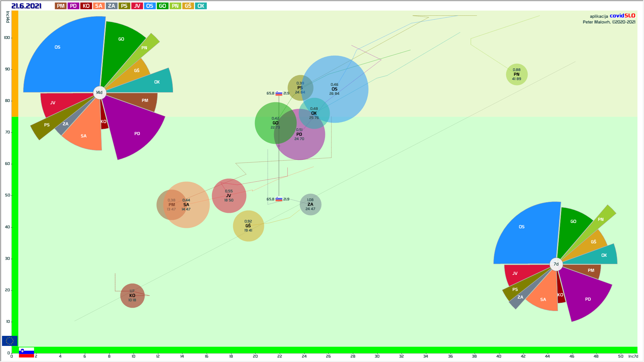644x362 pixels.
Task: Click the PN bubble in chart
Action: point(517,74)
